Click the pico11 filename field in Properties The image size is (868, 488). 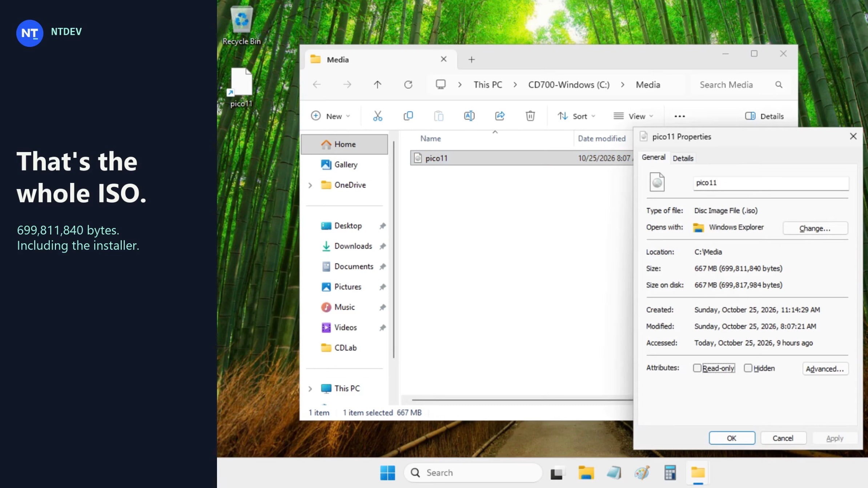pyautogui.click(x=771, y=183)
